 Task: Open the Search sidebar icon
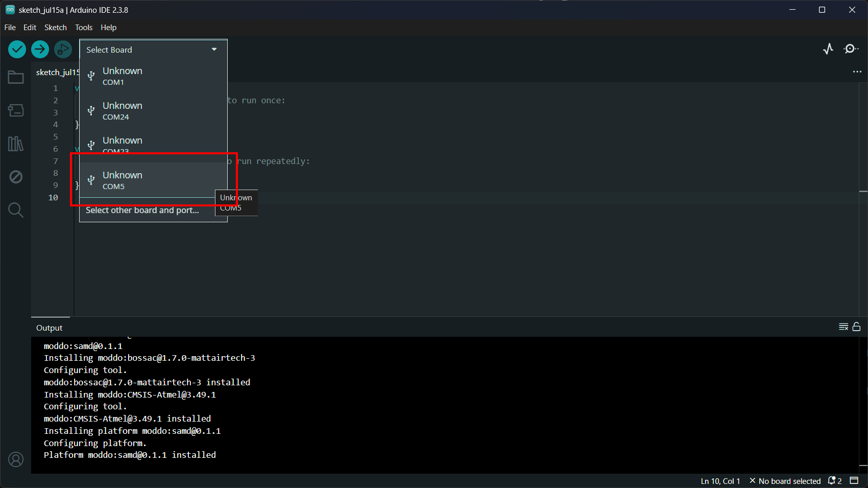pyautogui.click(x=16, y=210)
